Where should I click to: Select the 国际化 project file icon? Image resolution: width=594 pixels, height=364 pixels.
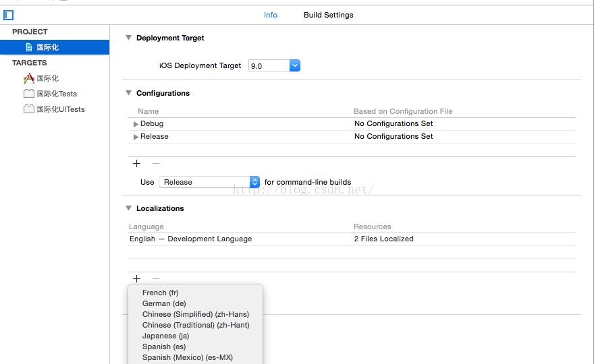point(29,47)
